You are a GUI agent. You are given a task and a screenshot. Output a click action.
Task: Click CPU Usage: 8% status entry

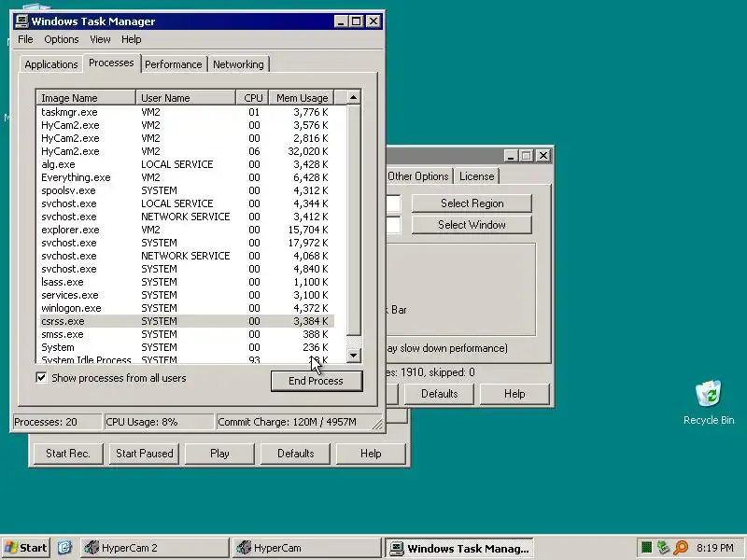pyautogui.click(x=159, y=422)
